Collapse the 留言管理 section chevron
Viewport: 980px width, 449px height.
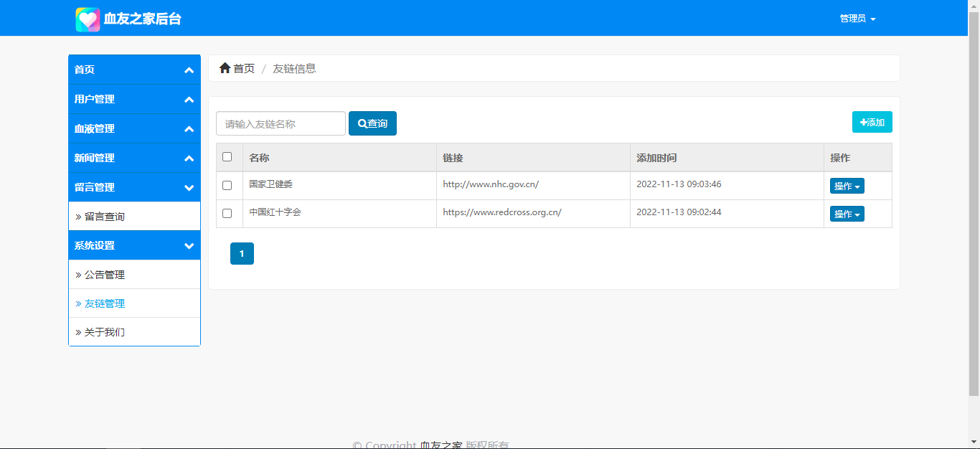(x=189, y=188)
